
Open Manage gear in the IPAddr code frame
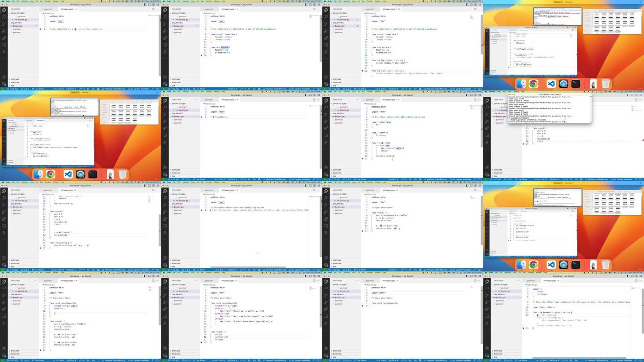point(487,355)
